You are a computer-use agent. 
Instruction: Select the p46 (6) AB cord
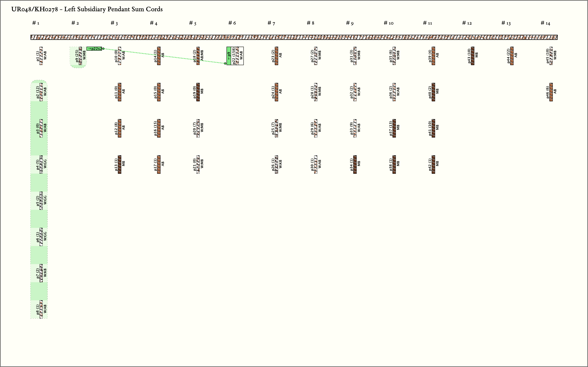pos(551,92)
